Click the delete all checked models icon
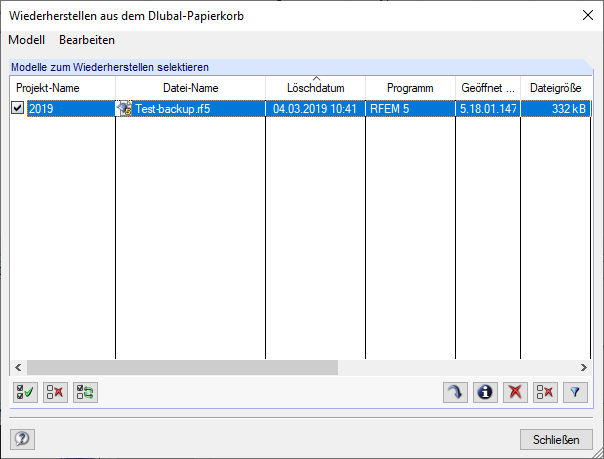Screen dimensions: 604x459 (545, 392)
